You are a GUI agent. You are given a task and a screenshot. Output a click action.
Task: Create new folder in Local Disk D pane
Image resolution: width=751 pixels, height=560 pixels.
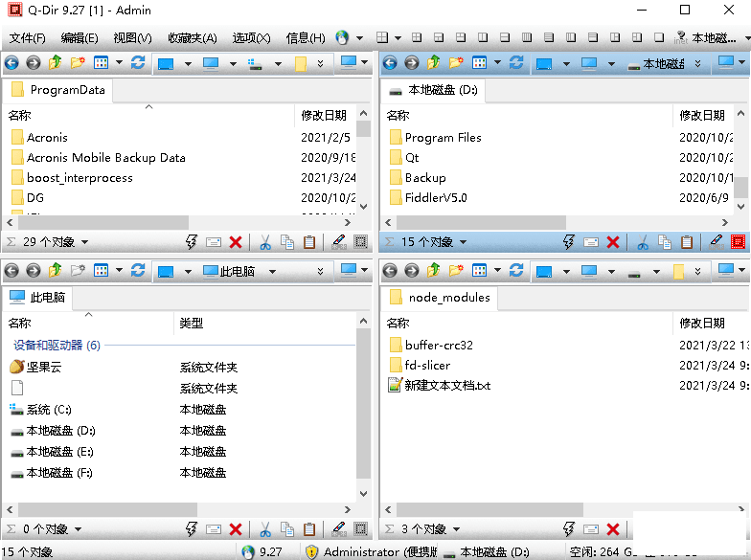pos(456,63)
